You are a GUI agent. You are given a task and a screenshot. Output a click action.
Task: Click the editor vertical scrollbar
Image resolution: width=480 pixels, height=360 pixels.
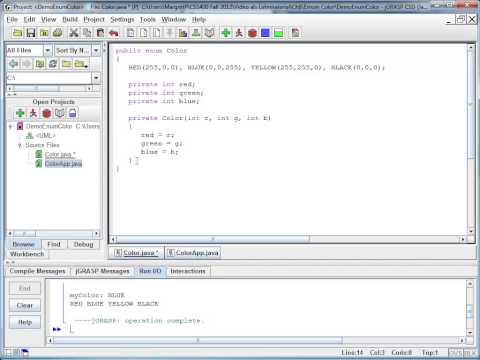pyautogui.click(x=471, y=140)
